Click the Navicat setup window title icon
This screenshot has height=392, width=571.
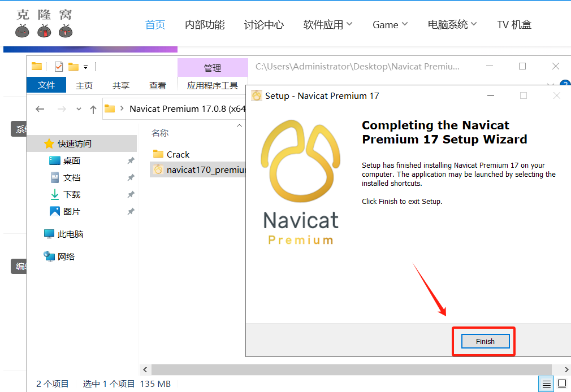click(x=256, y=95)
